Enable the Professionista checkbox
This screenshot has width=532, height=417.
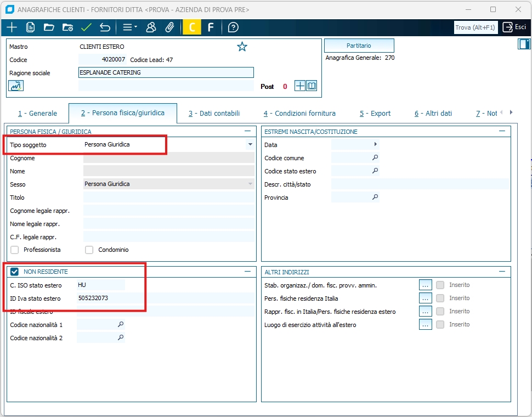click(x=15, y=250)
